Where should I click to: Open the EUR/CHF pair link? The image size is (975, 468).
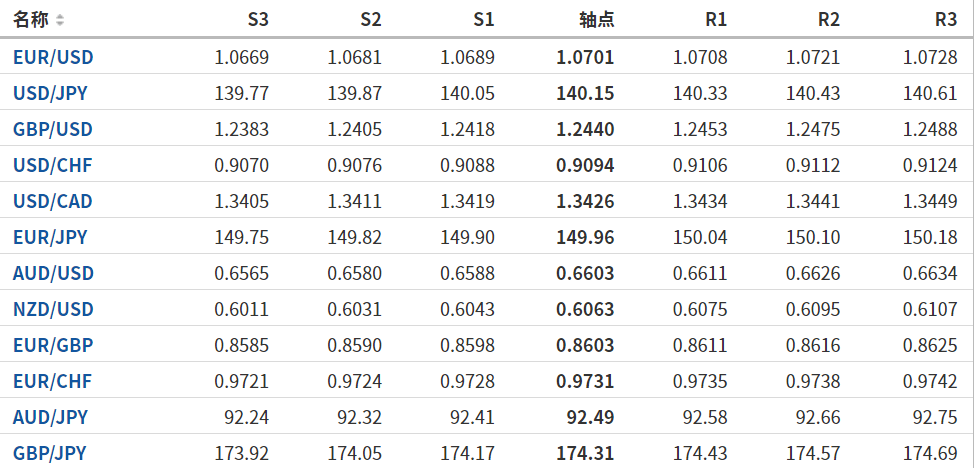(x=52, y=381)
